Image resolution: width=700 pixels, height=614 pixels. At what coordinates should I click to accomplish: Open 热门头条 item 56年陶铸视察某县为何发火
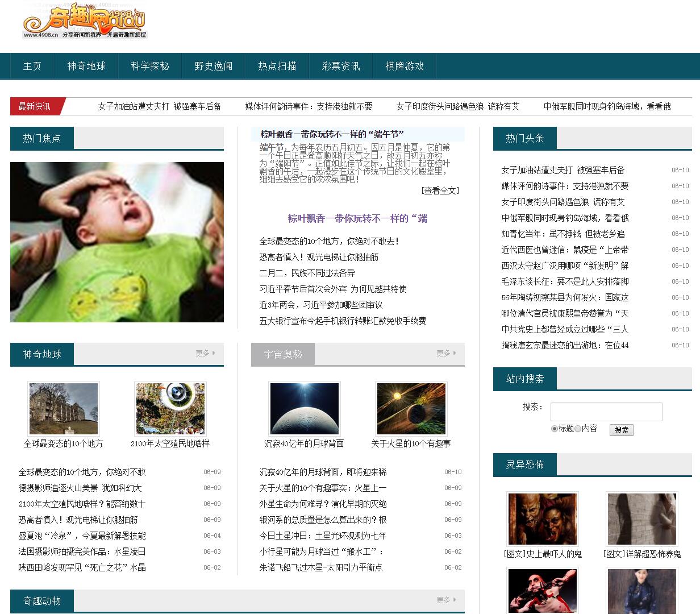click(565, 297)
